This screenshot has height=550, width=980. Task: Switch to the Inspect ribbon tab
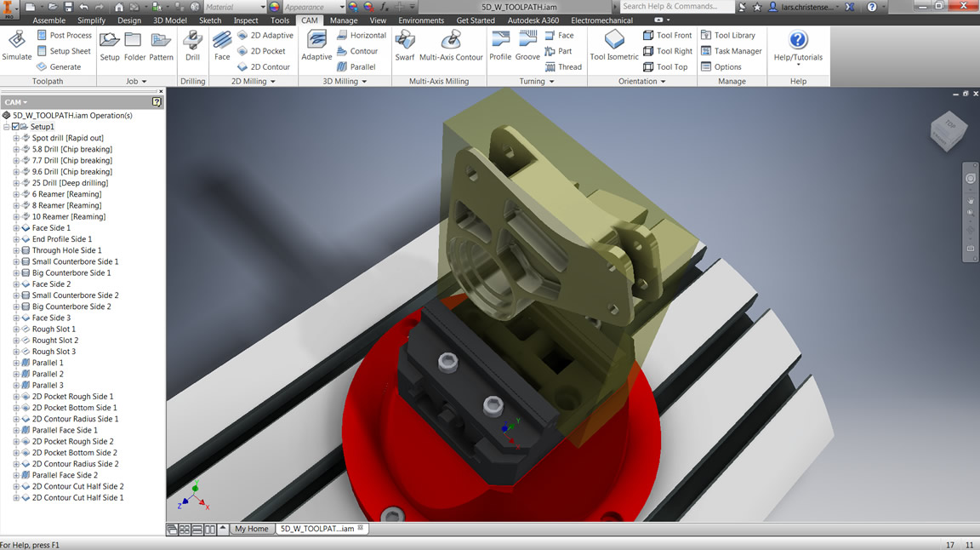pos(246,20)
